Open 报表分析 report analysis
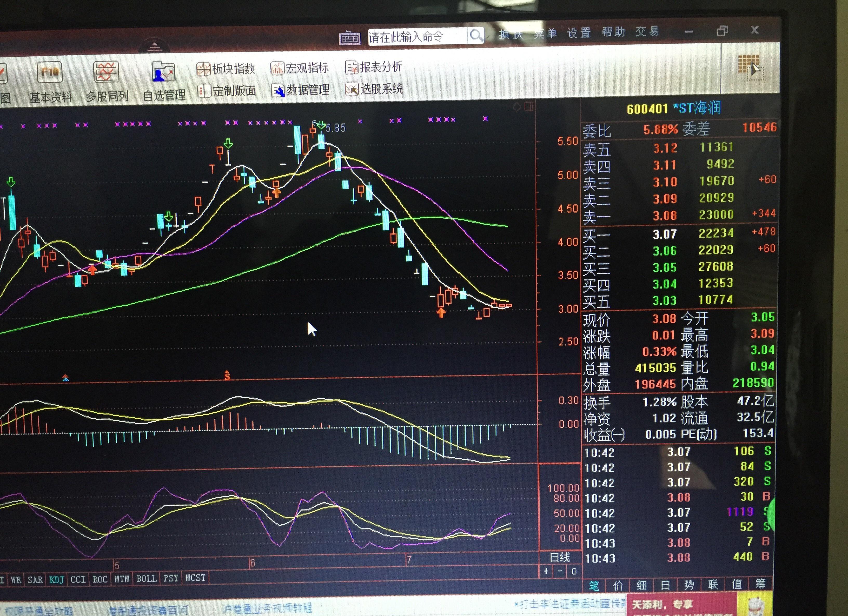Screen dimensions: 848x616 (374, 67)
